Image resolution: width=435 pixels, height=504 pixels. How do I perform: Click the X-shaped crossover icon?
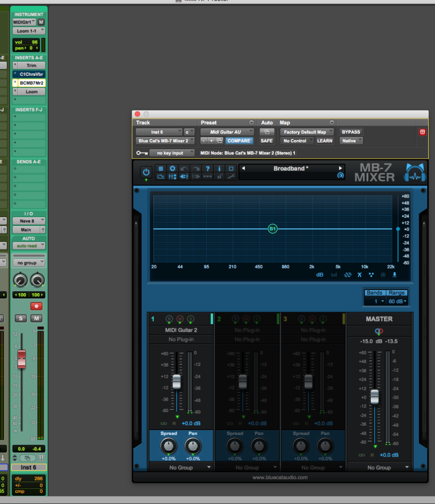pyautogui.click(x=360, y=275)
